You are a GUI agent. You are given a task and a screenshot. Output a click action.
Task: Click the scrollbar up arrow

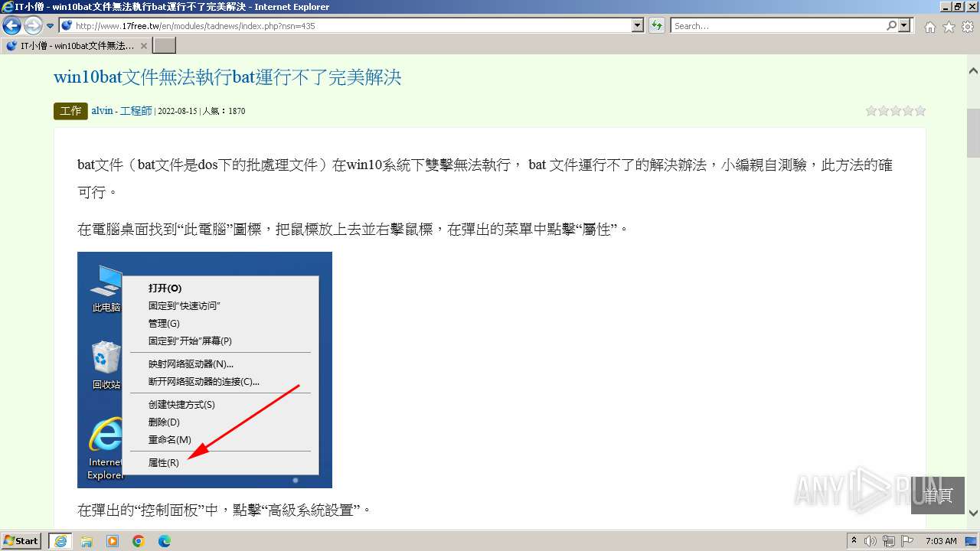(x=973, y=71)
